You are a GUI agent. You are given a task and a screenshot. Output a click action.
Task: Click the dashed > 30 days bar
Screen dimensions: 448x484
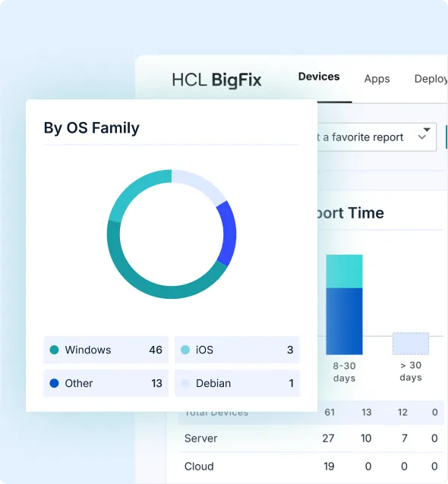point(411,344)
